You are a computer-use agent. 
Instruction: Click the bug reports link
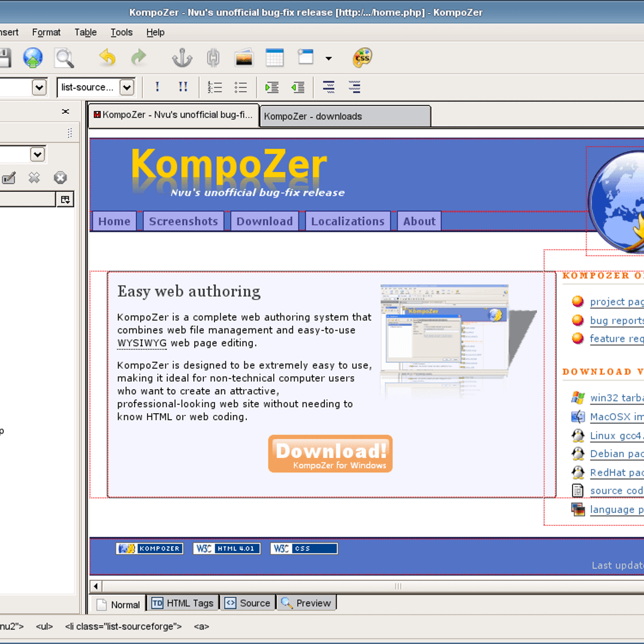(x=617, y=320)
